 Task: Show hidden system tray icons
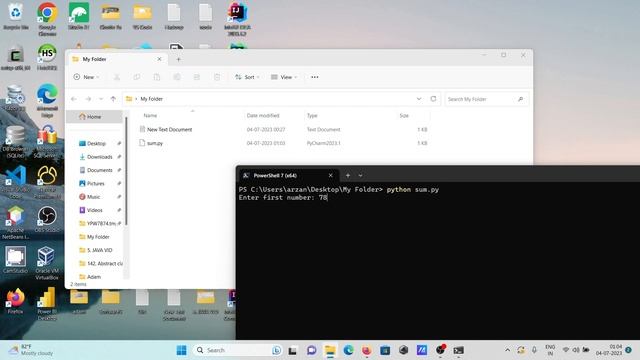click(x=507, y=350)
